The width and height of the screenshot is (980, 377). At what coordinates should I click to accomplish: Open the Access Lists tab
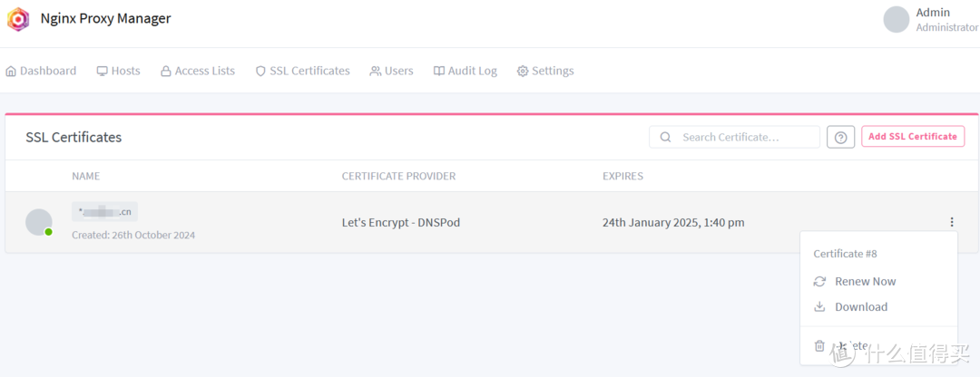pyautogui.click(x=198, y=71)
